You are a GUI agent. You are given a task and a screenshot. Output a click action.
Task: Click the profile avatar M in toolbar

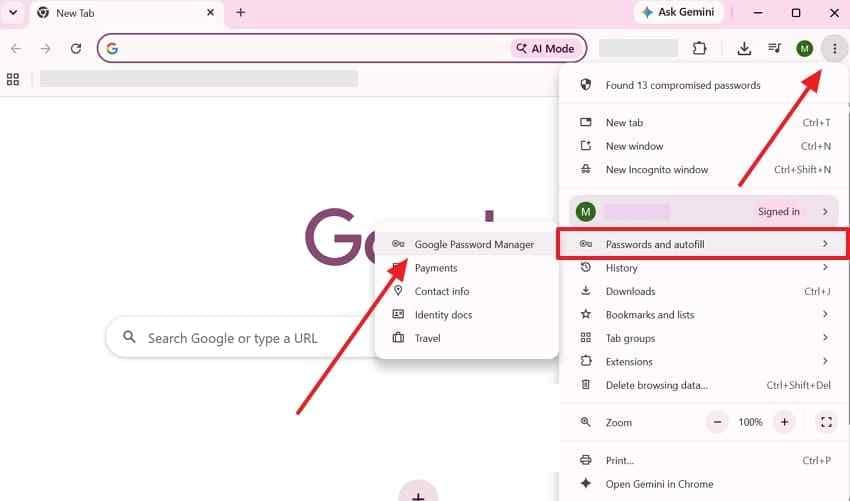pos(804,49)
